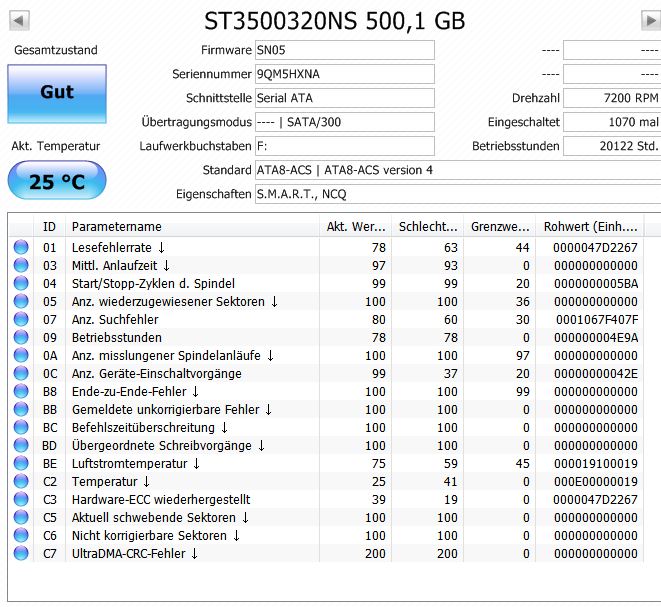Screen dimensions: 661x607
Task: Click the Eigenschaften field S.M.A.R.T., NCQ
Action: 458,194
